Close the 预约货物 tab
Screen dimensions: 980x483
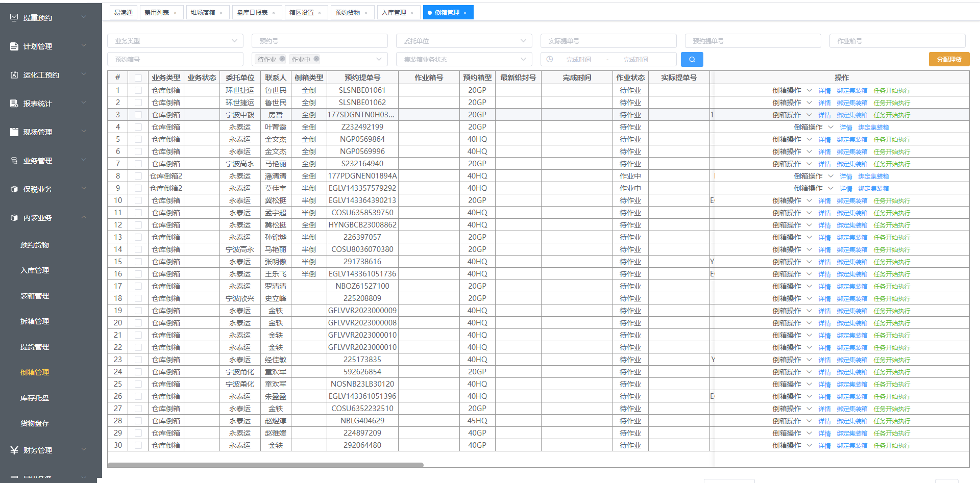click(366, 13)
